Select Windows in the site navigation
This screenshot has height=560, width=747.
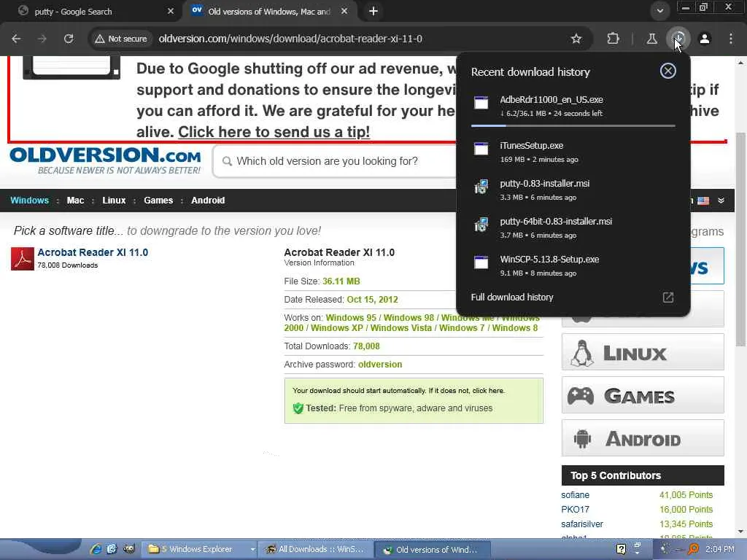29,201
